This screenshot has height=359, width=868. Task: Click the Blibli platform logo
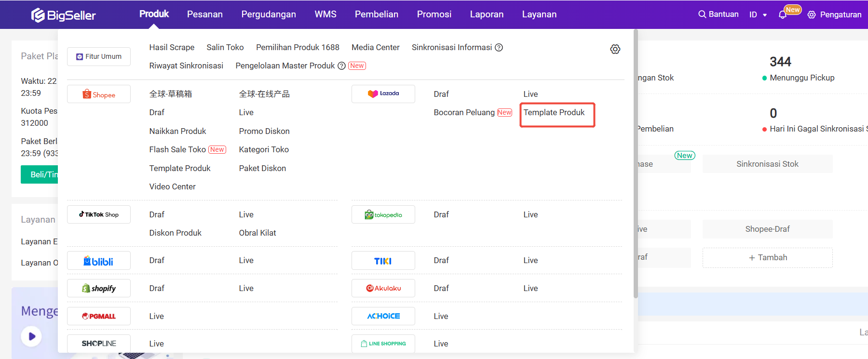pos(99,261)
